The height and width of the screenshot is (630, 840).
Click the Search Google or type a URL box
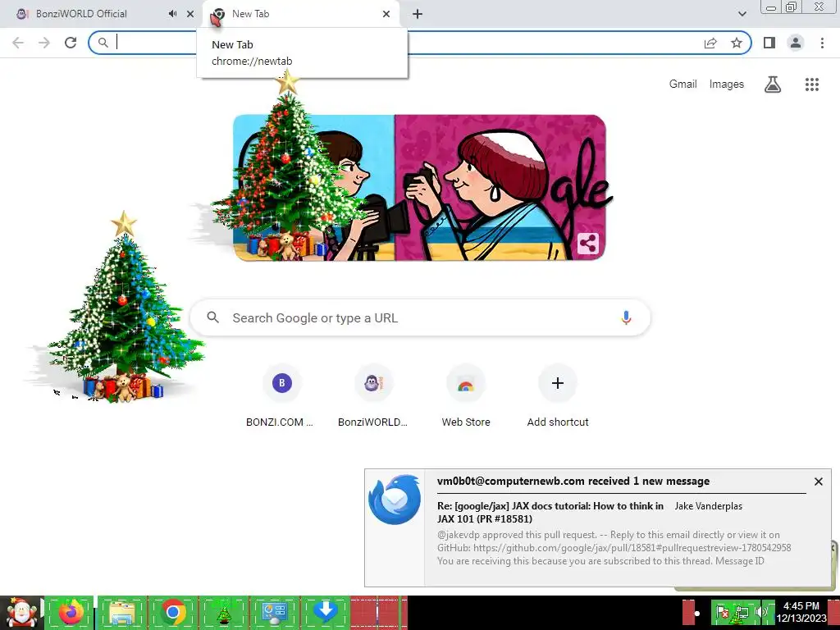[x=420, y=317]
